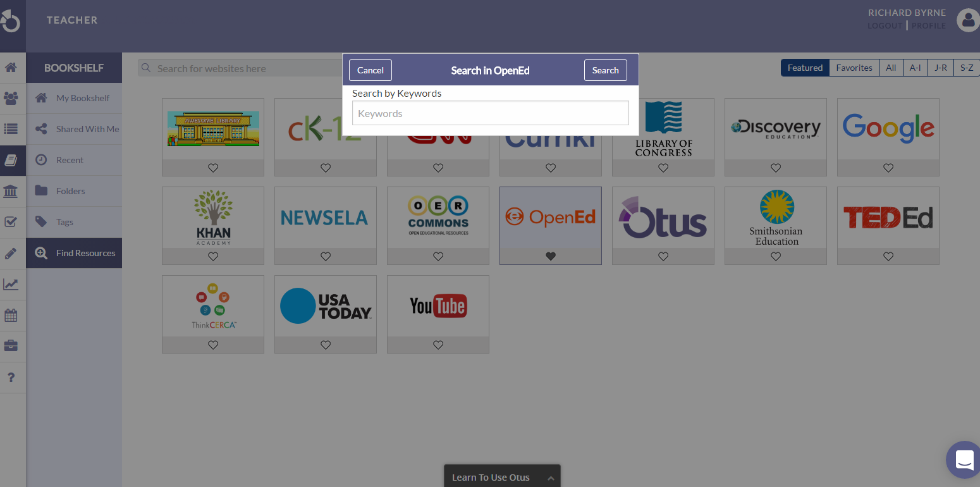
Task: Select the Bookshelf book icon in left rail
Action: (11, 160)
